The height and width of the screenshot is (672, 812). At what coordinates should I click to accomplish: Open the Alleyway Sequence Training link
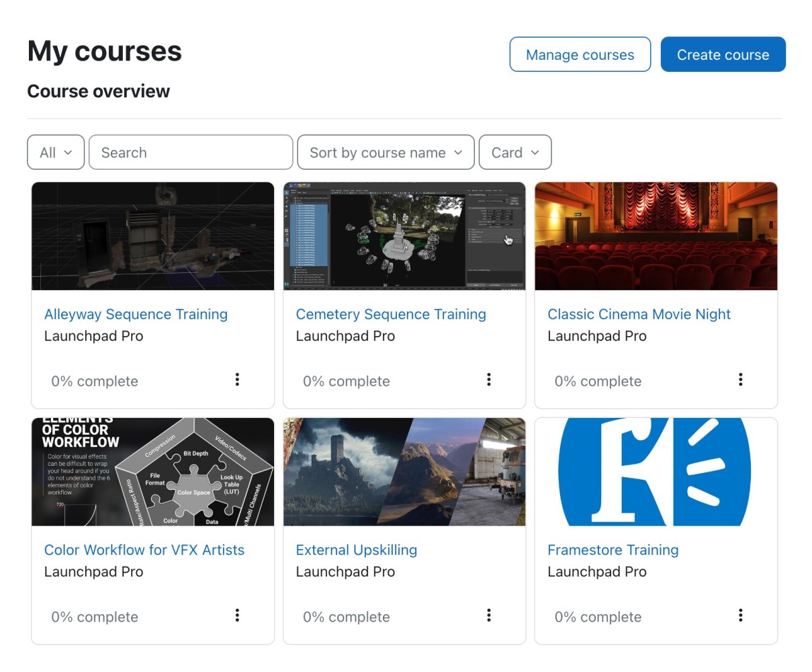(136, 314)
